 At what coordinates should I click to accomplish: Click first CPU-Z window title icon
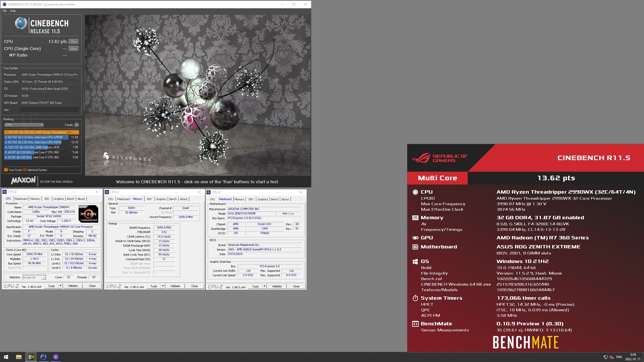[5, 192]
